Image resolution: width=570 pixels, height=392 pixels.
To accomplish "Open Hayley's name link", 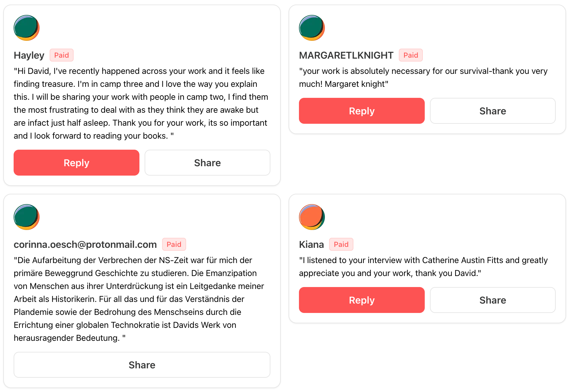I will [x=29, y=55].
